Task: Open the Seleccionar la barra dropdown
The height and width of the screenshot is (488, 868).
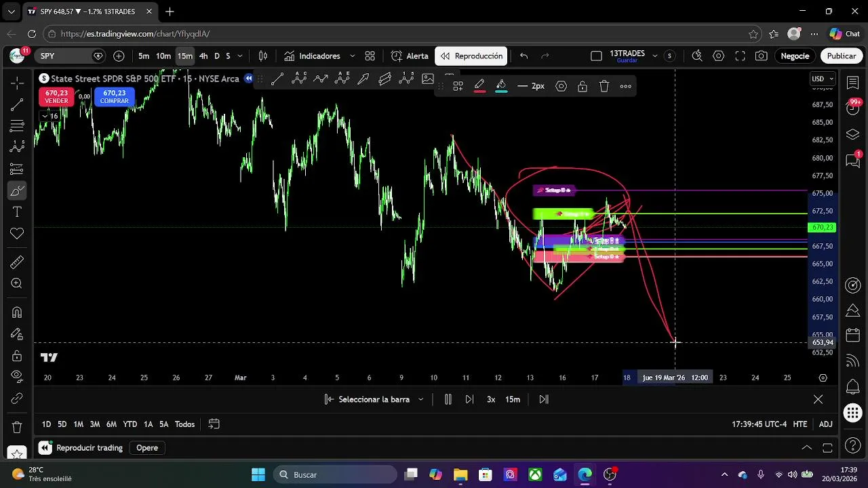Action: [x=374, y=399]
